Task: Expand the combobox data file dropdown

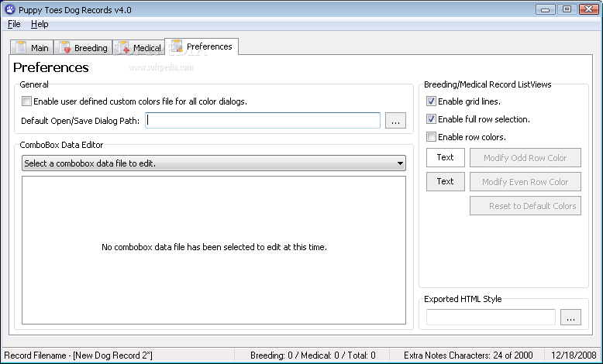Action: (x=214, y=163)
